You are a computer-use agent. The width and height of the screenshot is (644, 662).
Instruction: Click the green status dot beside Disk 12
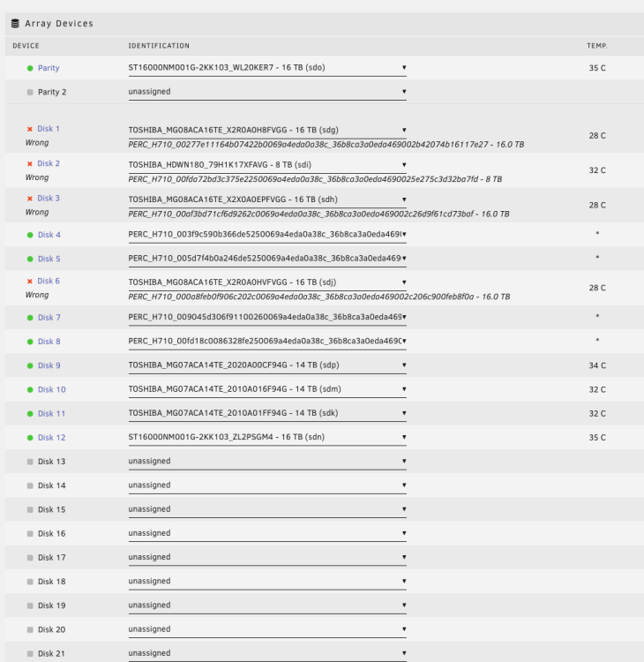pos(30,438)
